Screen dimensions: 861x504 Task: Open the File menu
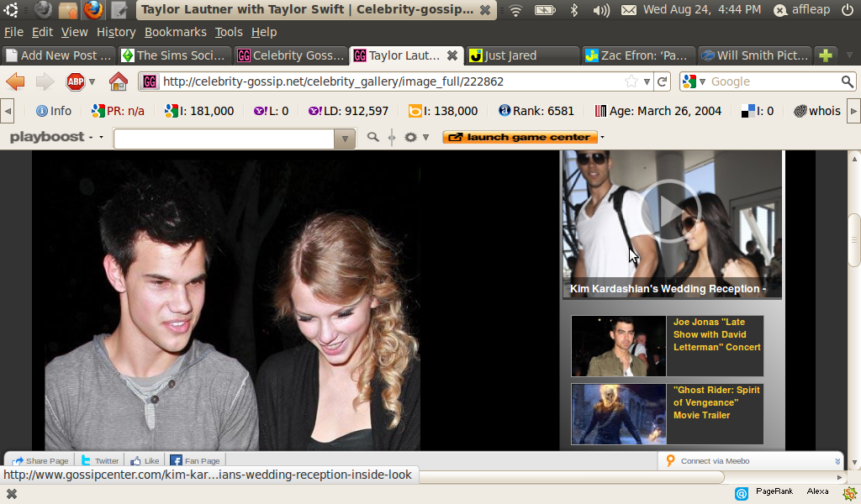coord(13,32)
